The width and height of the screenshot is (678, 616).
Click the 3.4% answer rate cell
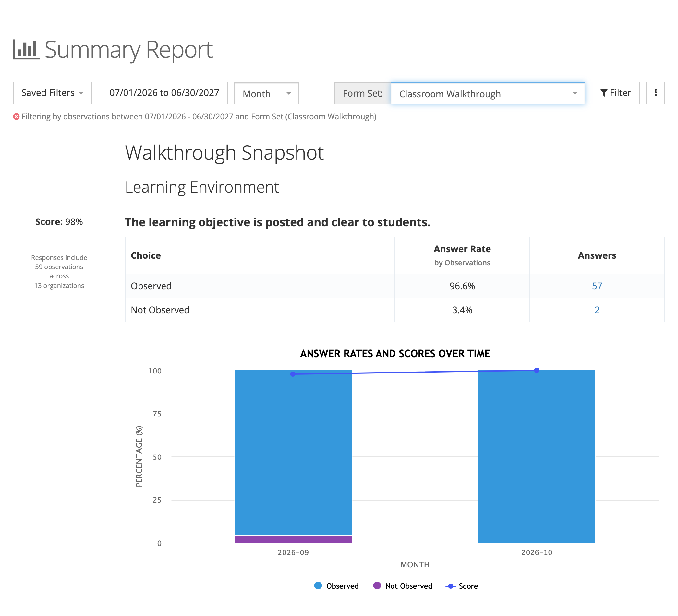pyautogui.click(x=462, y=310)
